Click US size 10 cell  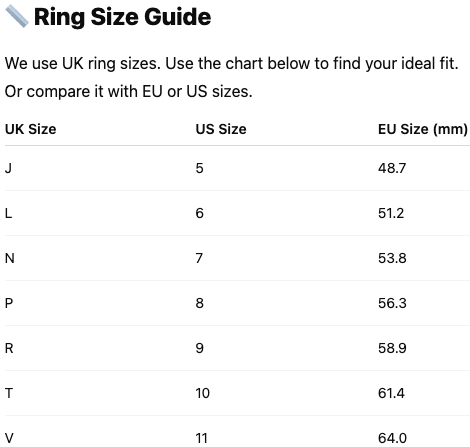pos(202,393)
